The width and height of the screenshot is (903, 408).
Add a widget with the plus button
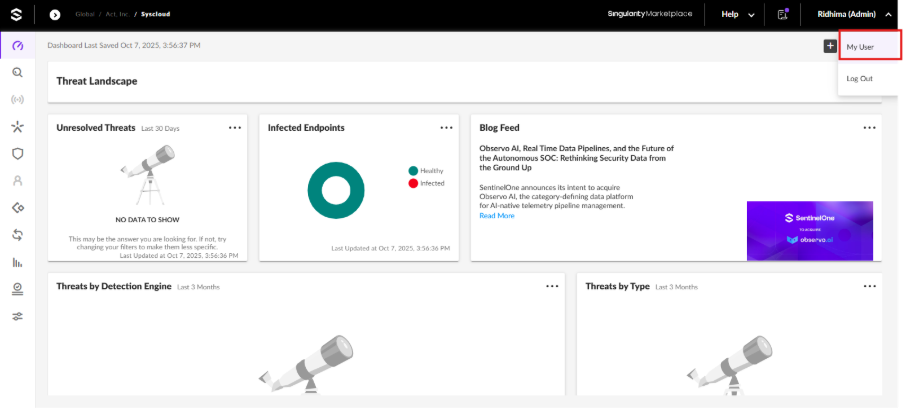[x=830, y=46]
